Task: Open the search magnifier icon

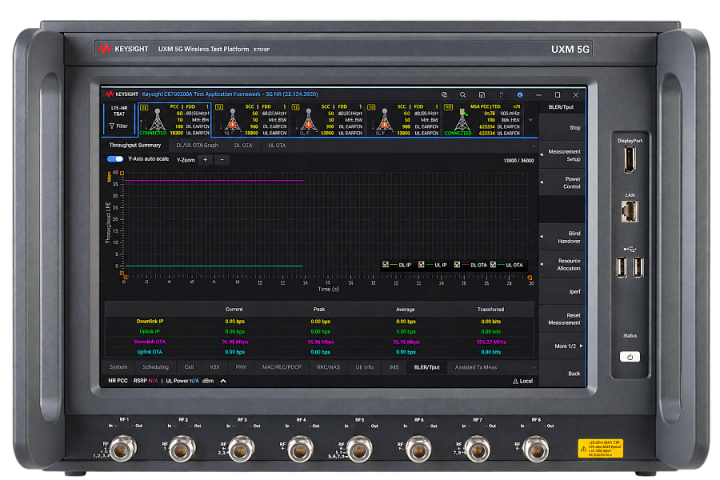Action: (463, 95)
